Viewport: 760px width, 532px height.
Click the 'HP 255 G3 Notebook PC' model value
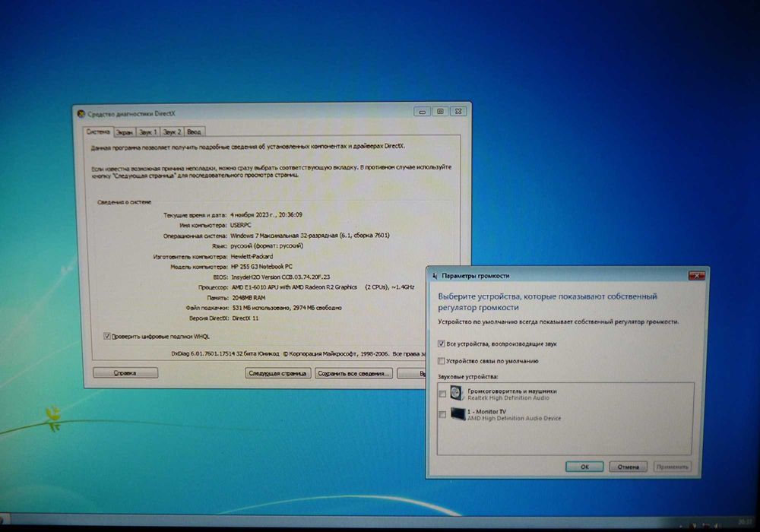click(261, 267)
